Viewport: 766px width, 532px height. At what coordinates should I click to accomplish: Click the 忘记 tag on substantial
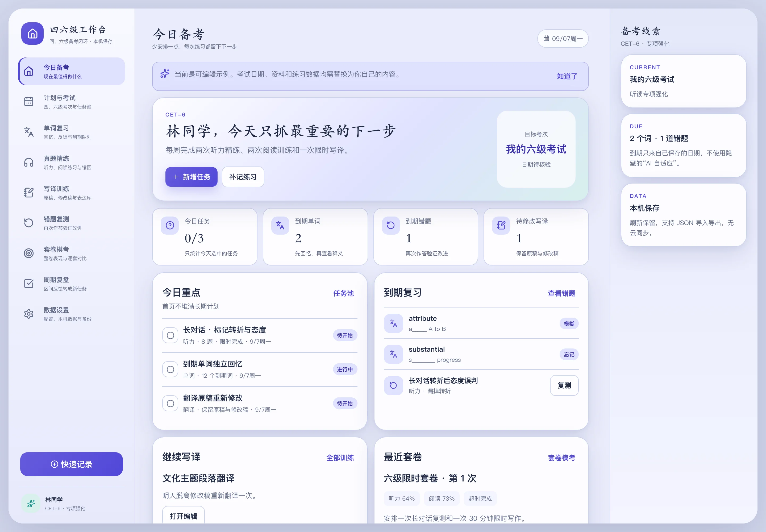tap(569, 355)
